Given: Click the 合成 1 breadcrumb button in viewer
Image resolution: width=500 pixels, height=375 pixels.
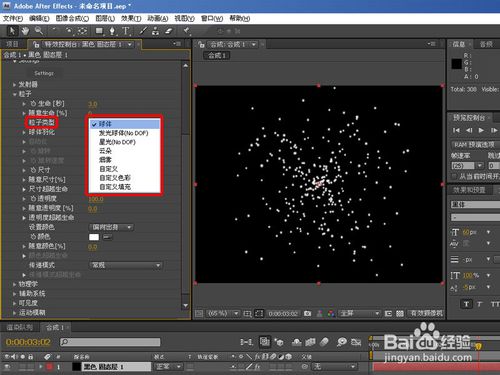Looking at the screenshot, I should 217,55.
